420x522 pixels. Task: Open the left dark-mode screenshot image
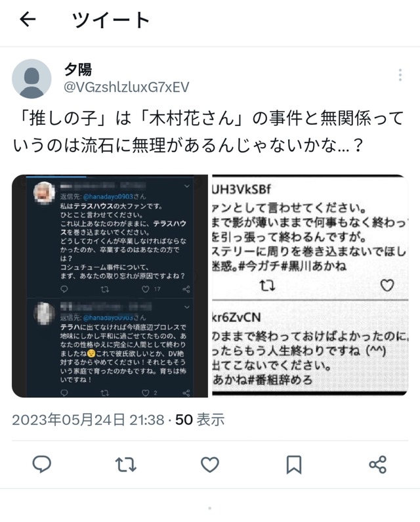[x=110, y=286]
